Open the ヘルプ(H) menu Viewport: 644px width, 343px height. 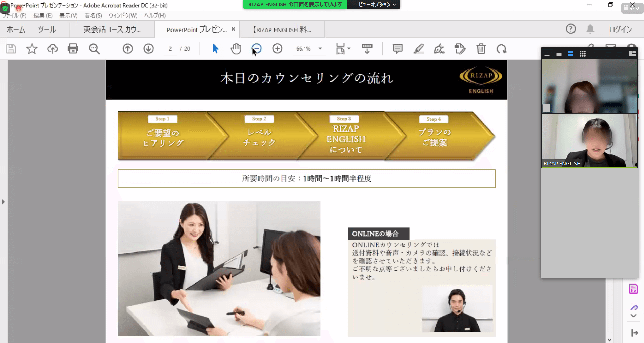tap(155, 15)
